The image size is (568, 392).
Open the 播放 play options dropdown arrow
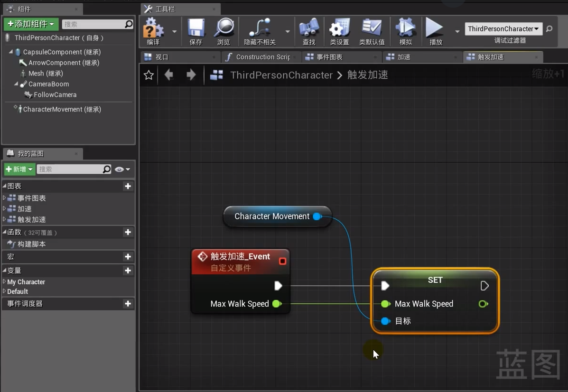[x=457, y=31]
